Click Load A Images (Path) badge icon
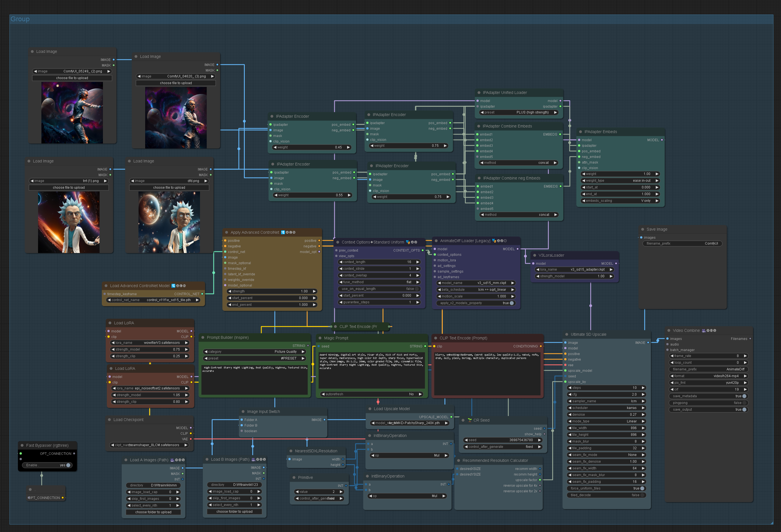Image resolution: width=781 pixels, height=532 pixels. click(172, 460)
